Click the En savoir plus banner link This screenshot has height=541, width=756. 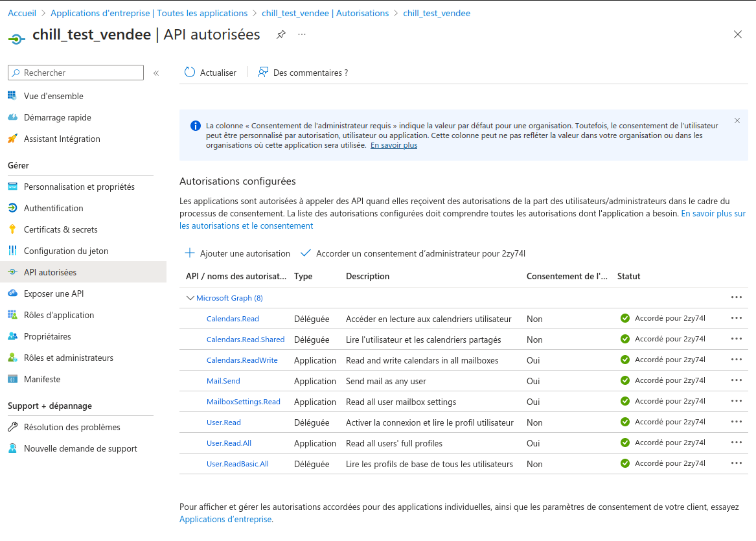pos(393,145)
